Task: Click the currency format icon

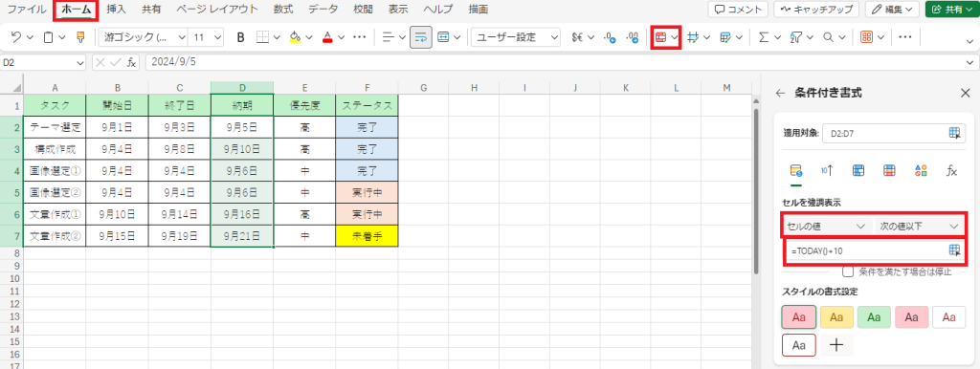Action: pyautogui.click(x=578, y=37)
